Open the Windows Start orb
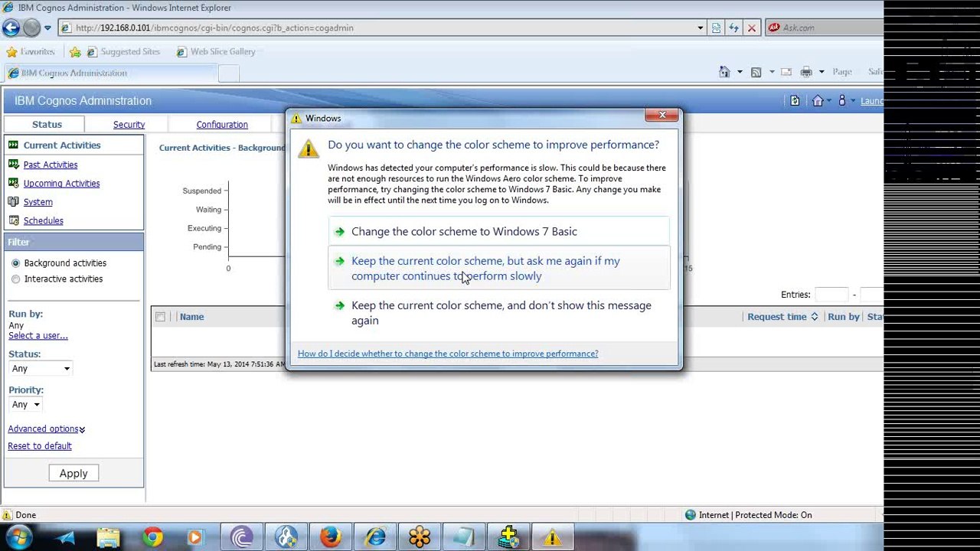 point(18,537)
